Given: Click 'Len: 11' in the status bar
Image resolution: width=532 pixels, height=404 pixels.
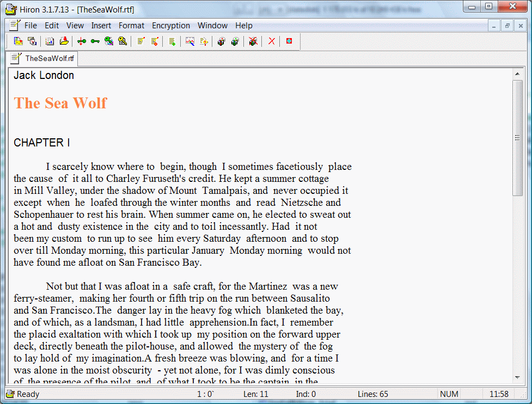Looking at the screenshot, I should [256, 394].
